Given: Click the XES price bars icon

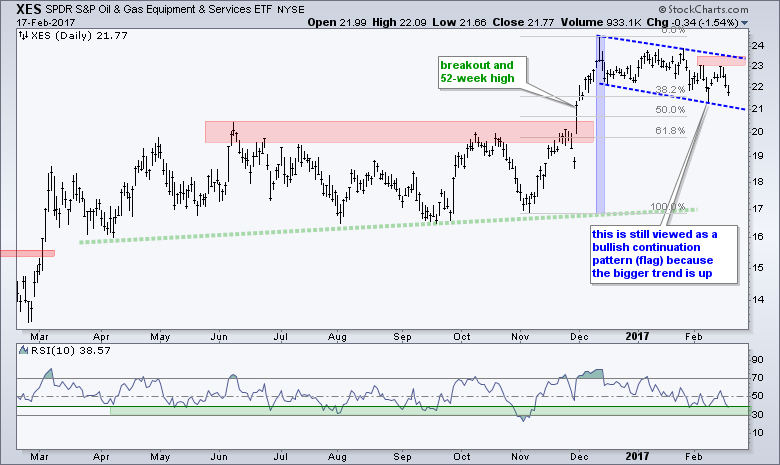Looking at the screenshot, I should click(23, 35).
